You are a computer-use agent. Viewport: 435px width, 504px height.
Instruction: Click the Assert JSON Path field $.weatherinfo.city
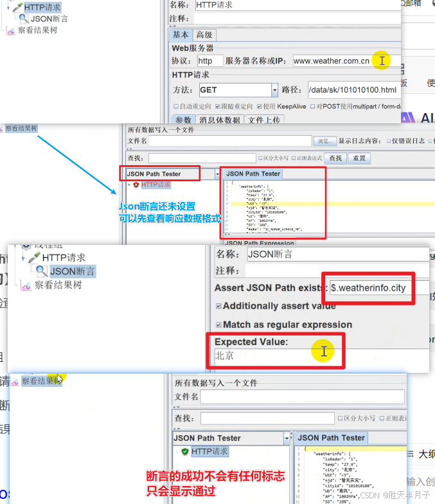click(379, 288)
